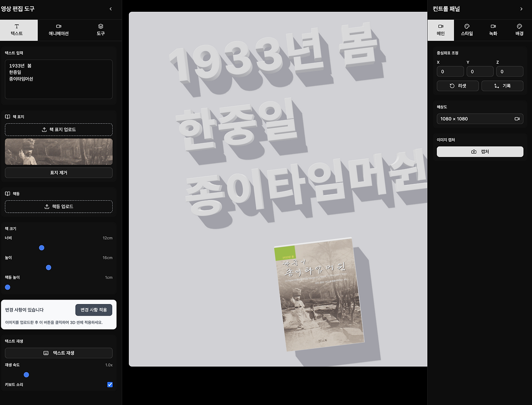Apply changes with 변경 사항 적용 button
Viewport: 532px width, 405px height.
(x=94, y=309)
